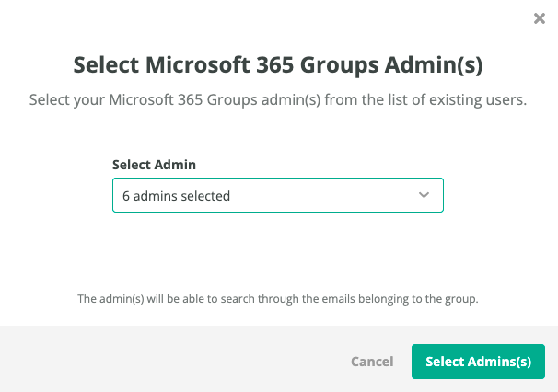Expand the Select Admin dropdown chevron
The width and height of the screenshot is (558, 392).
point(424,195)
